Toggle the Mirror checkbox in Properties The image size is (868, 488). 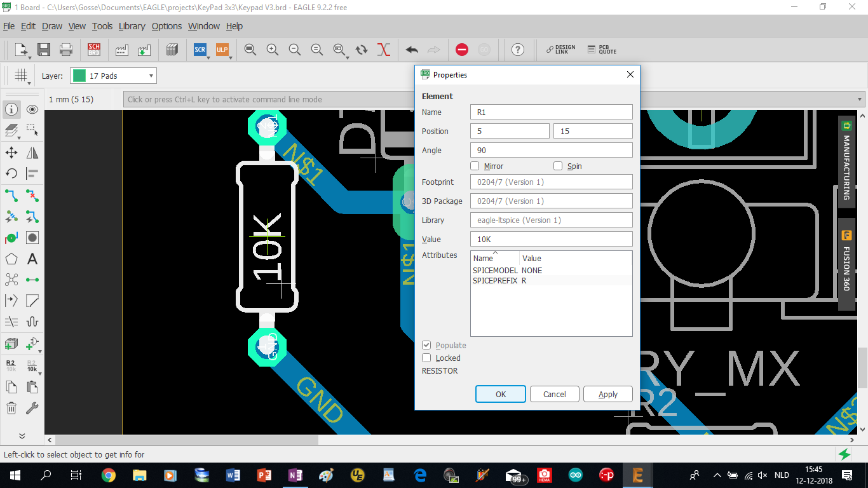click(475, 166)
